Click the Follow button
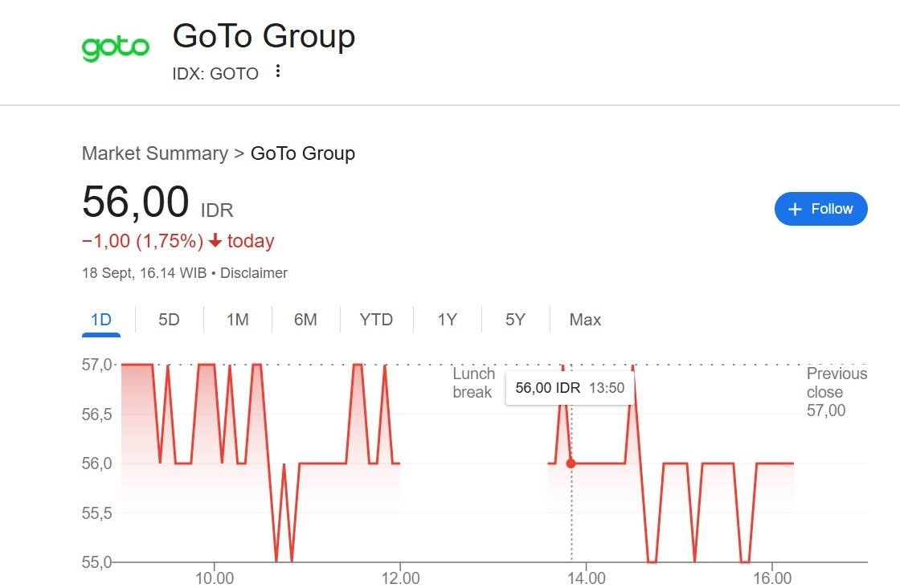The image size is (900, 588). click(x=820, y=209)
